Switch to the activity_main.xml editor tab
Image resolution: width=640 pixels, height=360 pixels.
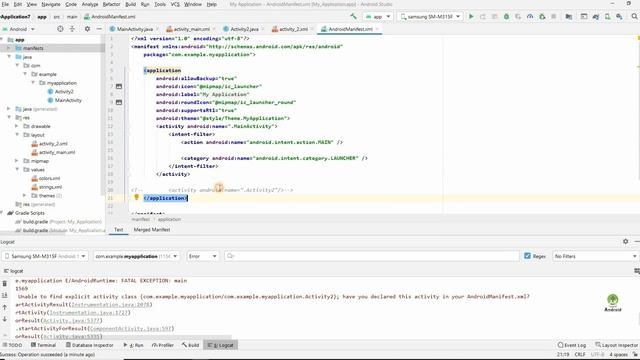(x=191, y=29)
